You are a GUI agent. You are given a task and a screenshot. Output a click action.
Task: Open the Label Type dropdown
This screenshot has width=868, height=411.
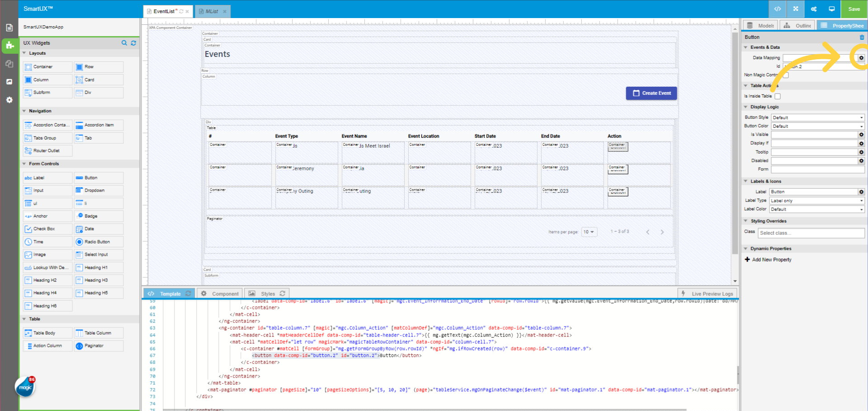(816, 201)
